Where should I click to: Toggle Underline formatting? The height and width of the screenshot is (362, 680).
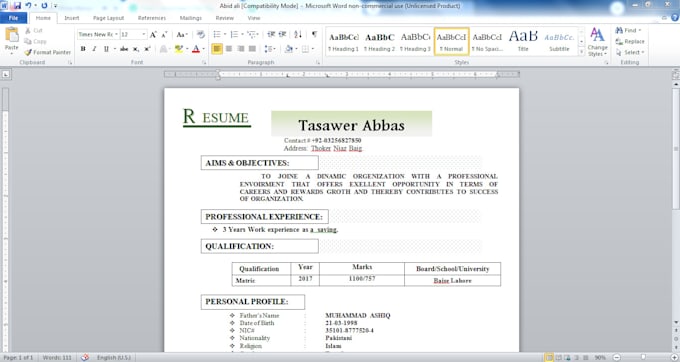[x=106, y=49]
